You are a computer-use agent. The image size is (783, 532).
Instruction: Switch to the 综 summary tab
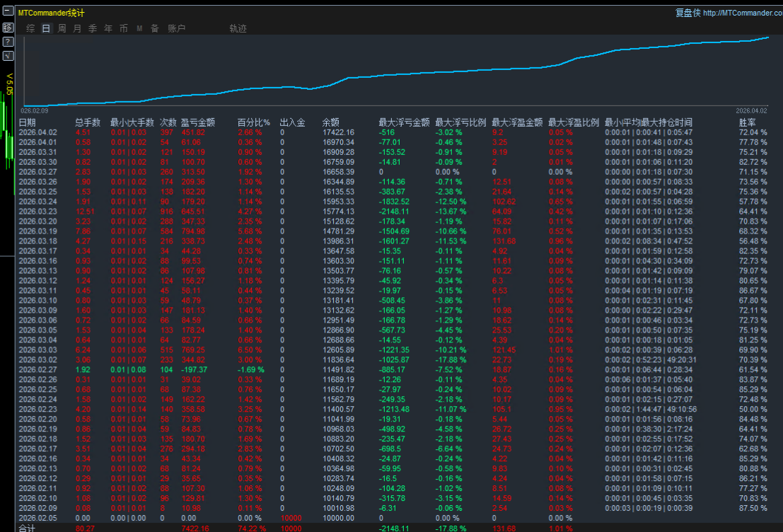tap(30, 28)
